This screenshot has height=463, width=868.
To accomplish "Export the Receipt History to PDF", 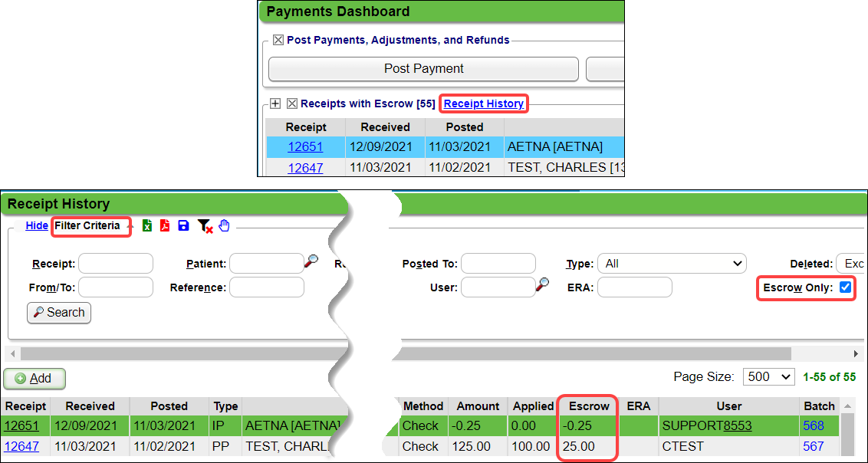I will click(x=165, y=225).
